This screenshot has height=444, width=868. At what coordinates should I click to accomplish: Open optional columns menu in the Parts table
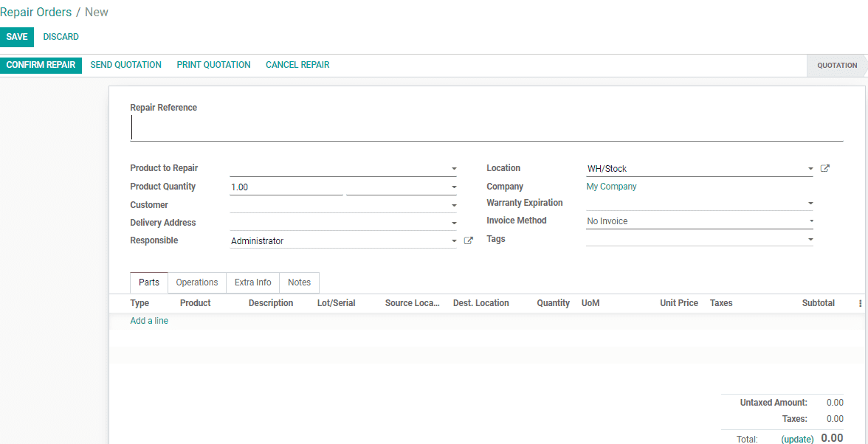[x=860, y=303]
